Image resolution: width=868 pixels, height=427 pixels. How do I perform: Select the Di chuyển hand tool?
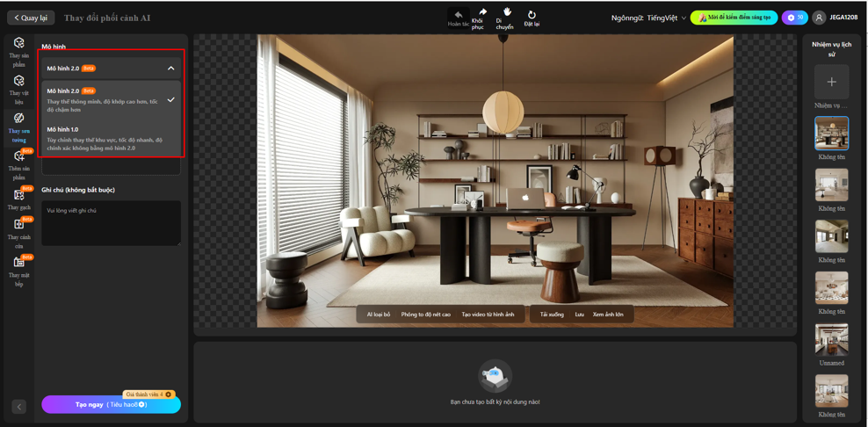pyautogui.click(x=507, y=18)
